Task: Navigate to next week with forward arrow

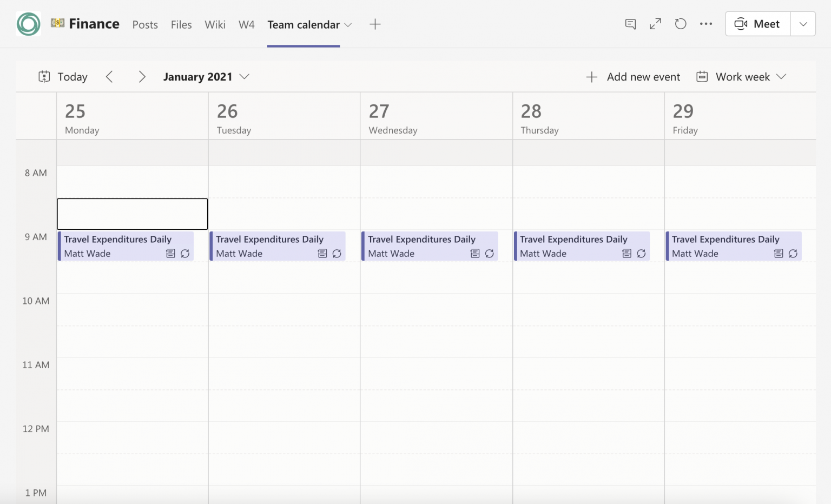Action: coord(142,76)
